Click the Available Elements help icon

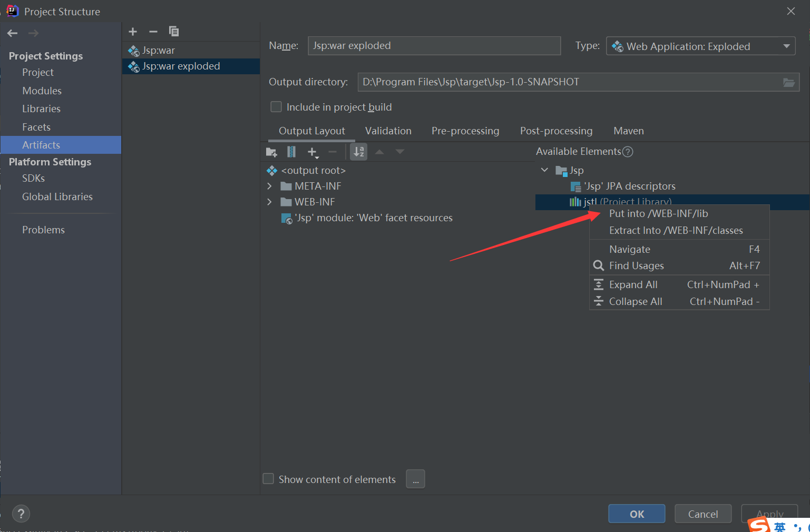[628, 152]
